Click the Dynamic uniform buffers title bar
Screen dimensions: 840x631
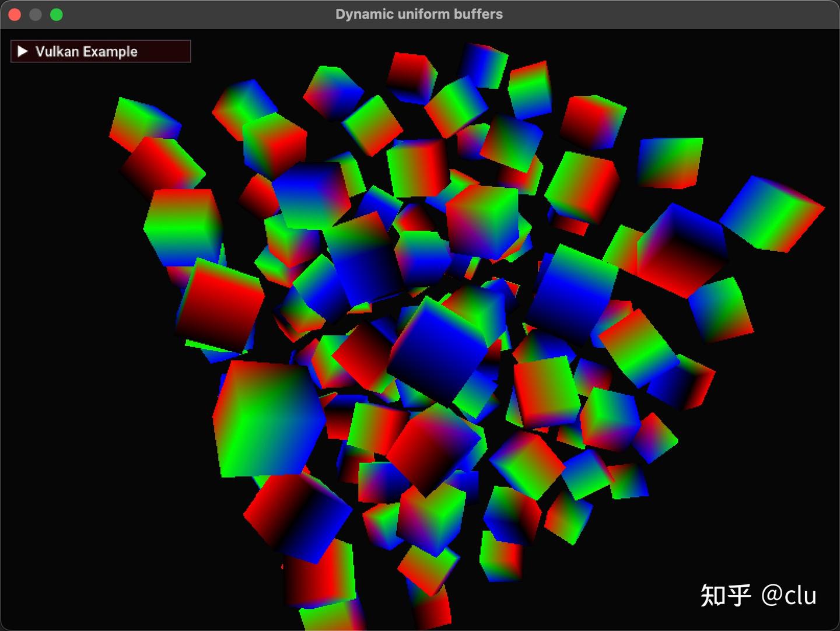419,15
